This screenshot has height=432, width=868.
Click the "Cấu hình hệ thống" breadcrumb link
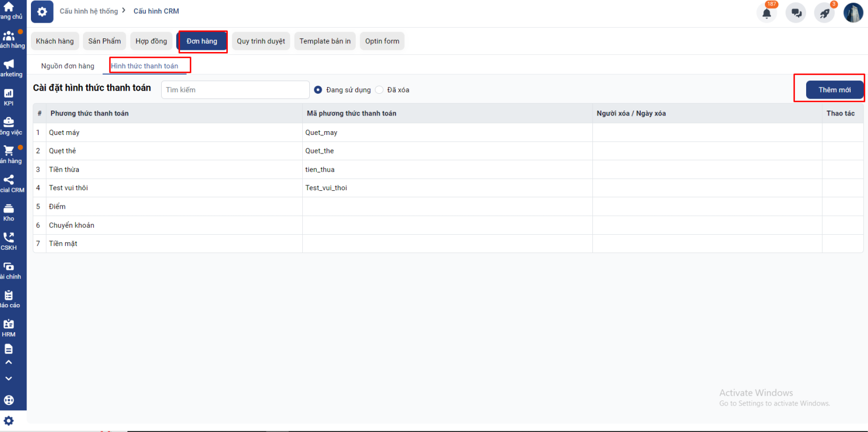(x=88, y=11)
